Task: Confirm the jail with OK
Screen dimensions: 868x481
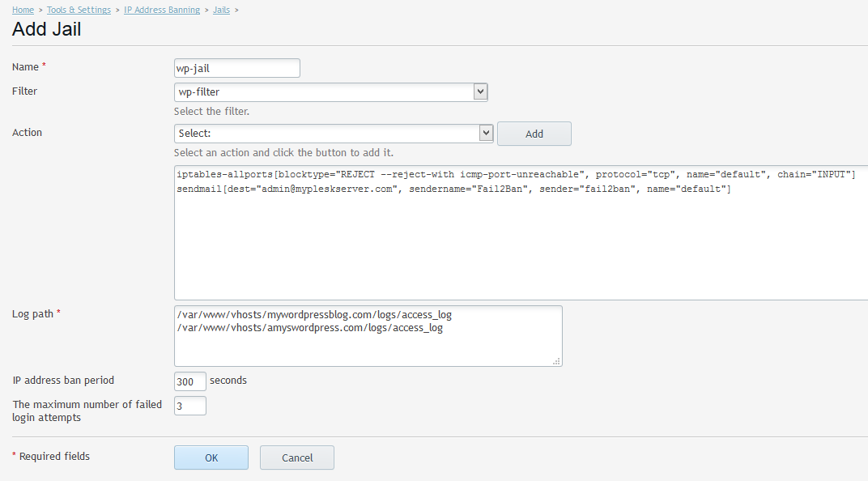Action: [x=211, y=458]
